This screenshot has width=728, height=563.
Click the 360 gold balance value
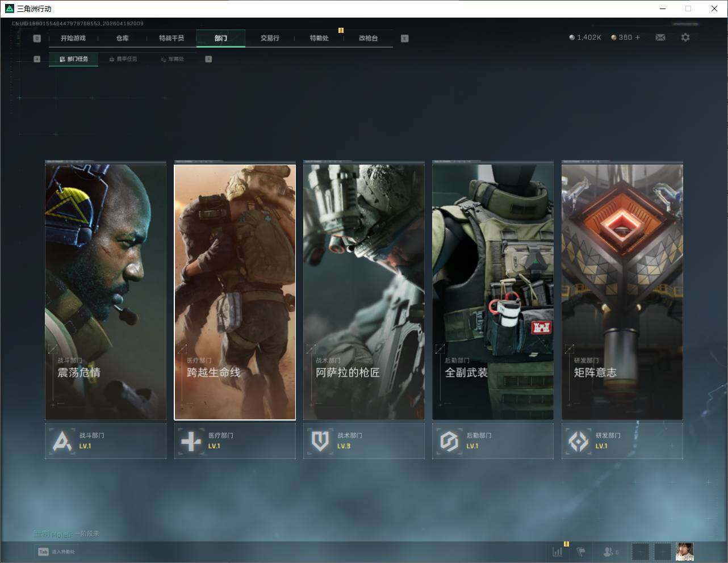pos(625,37)
